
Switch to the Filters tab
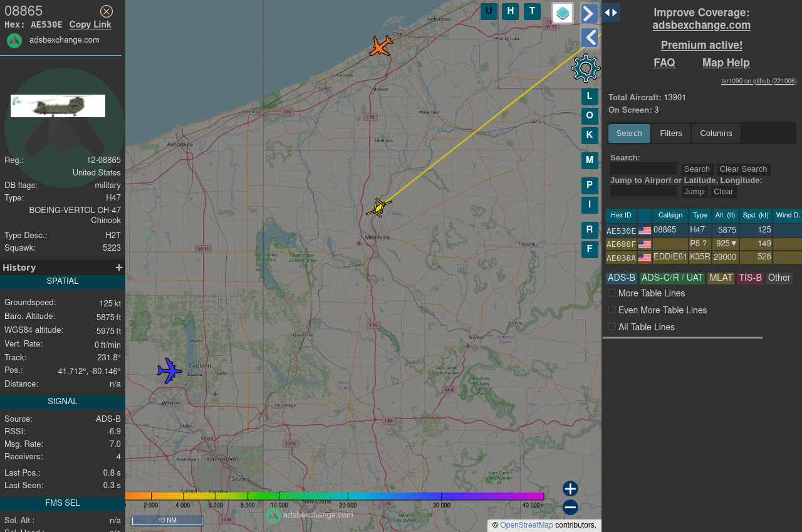coord(671,133)
